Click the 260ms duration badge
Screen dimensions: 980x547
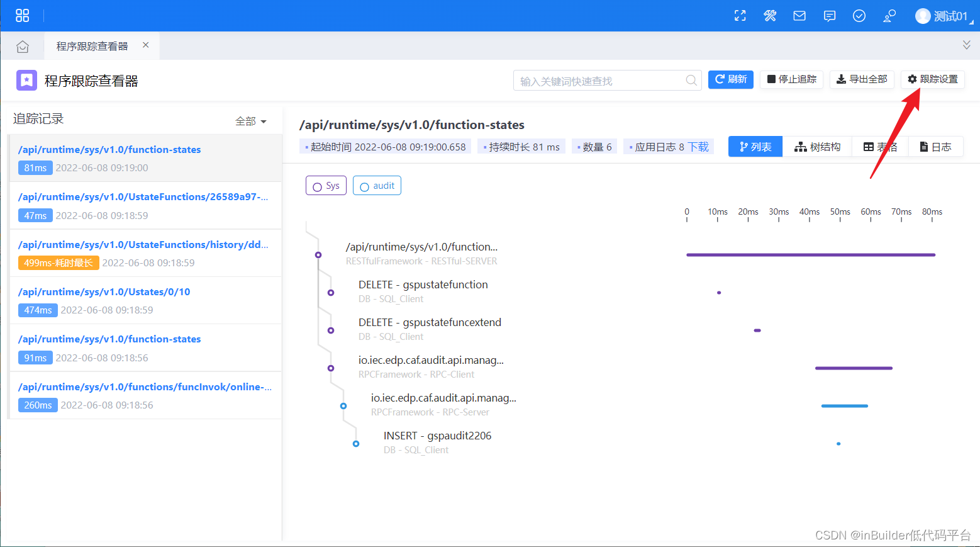click(38, 405)
